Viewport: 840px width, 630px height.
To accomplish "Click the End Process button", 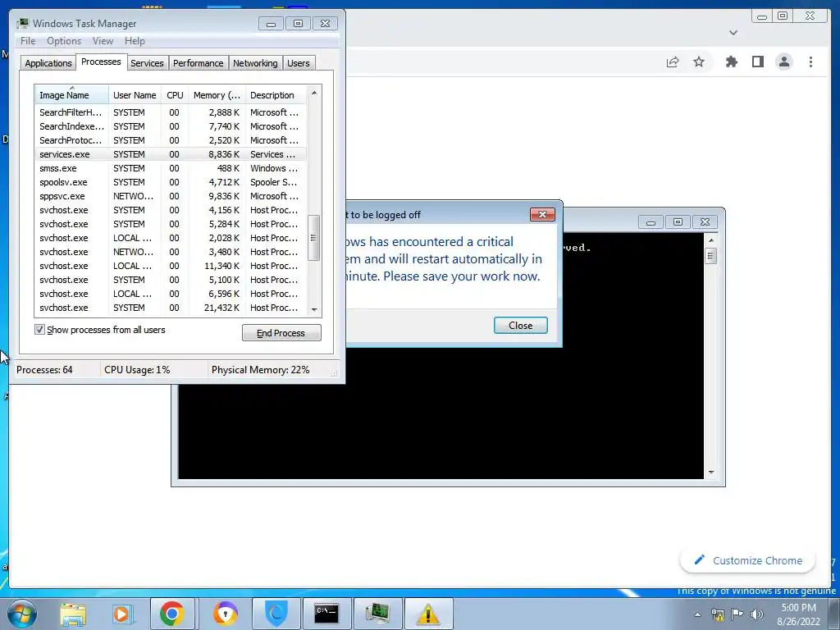I will click(x=281, y=333).
